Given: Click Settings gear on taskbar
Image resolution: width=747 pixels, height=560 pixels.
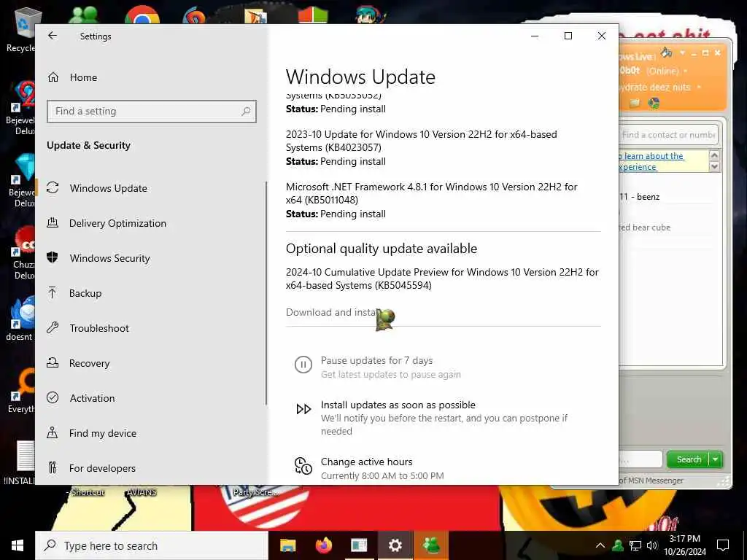Looking at the screenshot, I should pyautogui.click(x=395, y=545).
